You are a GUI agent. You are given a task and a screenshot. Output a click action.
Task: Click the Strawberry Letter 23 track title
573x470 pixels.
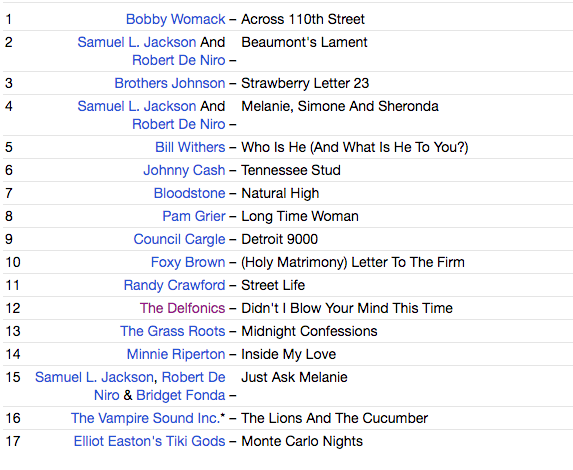coord(305,83)
